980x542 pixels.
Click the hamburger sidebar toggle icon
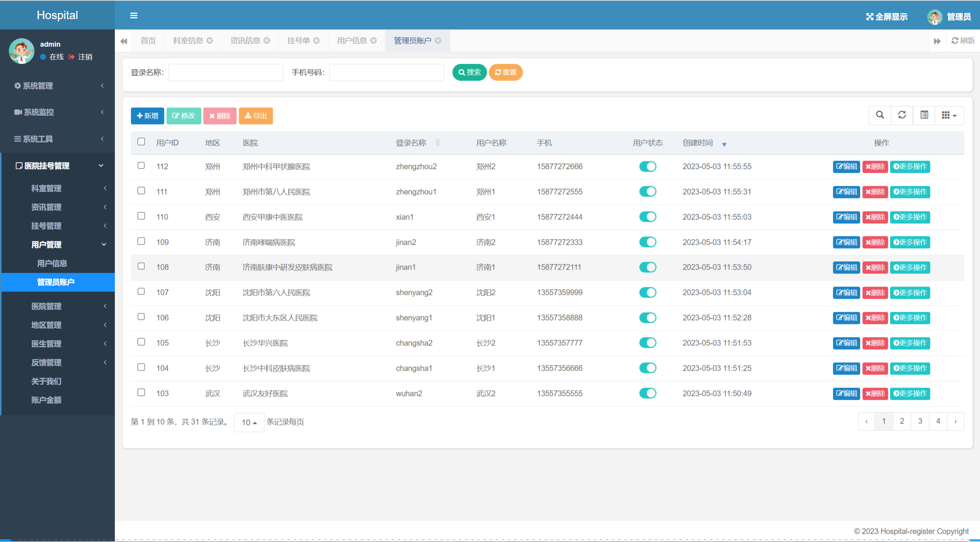coord(134,16)
